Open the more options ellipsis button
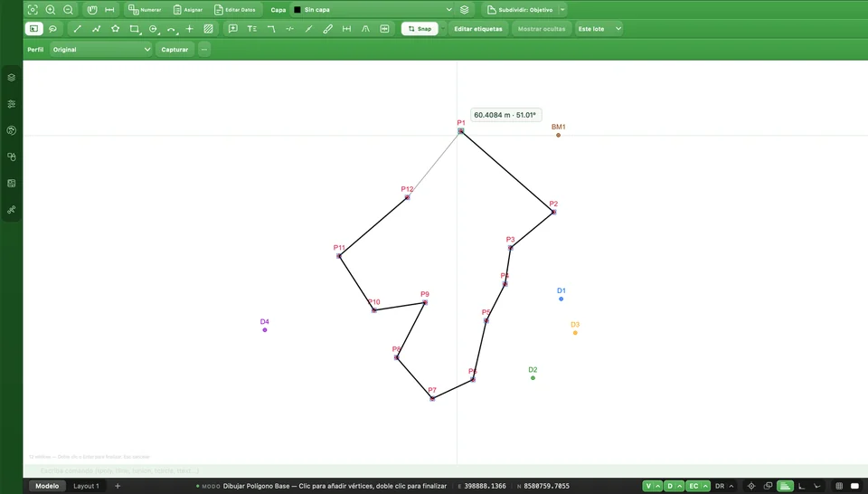Viewport: 868px width, 494px height. (204, 49)
